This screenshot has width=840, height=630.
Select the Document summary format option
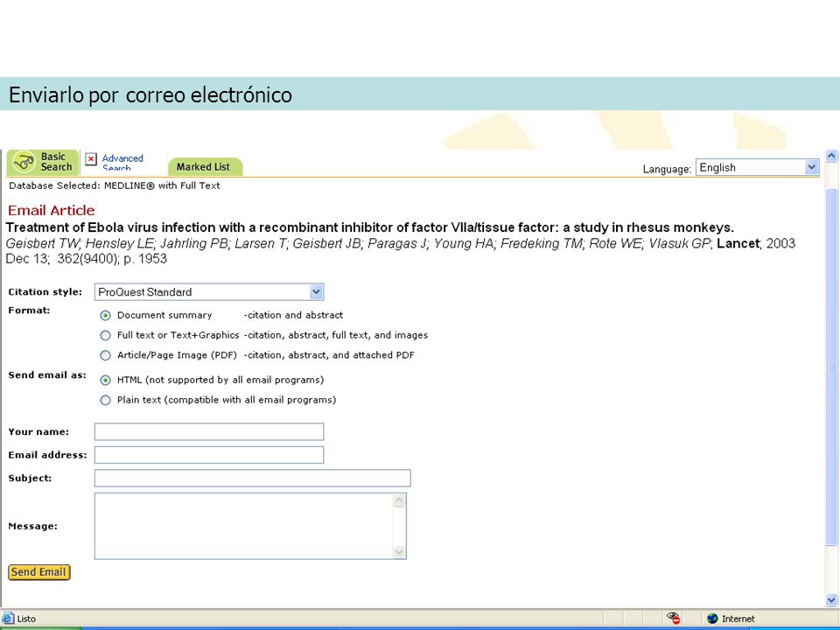coord(106,316)
